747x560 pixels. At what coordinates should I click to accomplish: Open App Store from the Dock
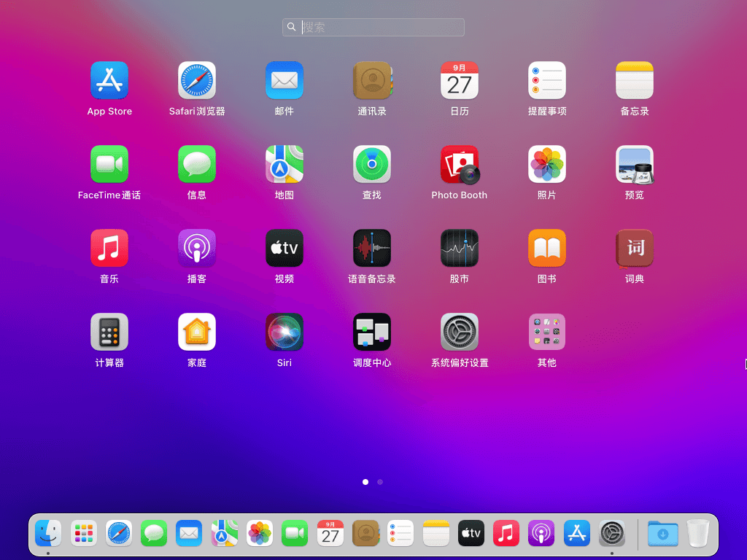[x=577, y=533]
